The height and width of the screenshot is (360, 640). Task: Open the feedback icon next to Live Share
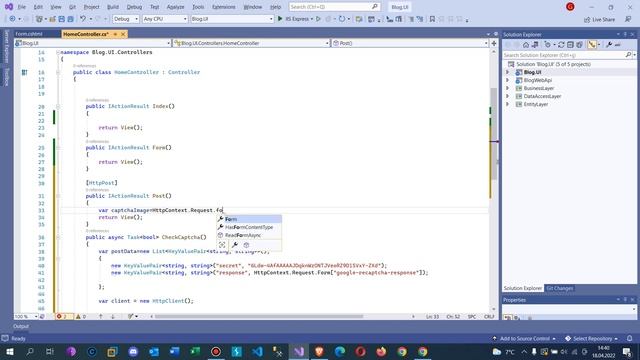pyautogui.click(x=628, y=19)
